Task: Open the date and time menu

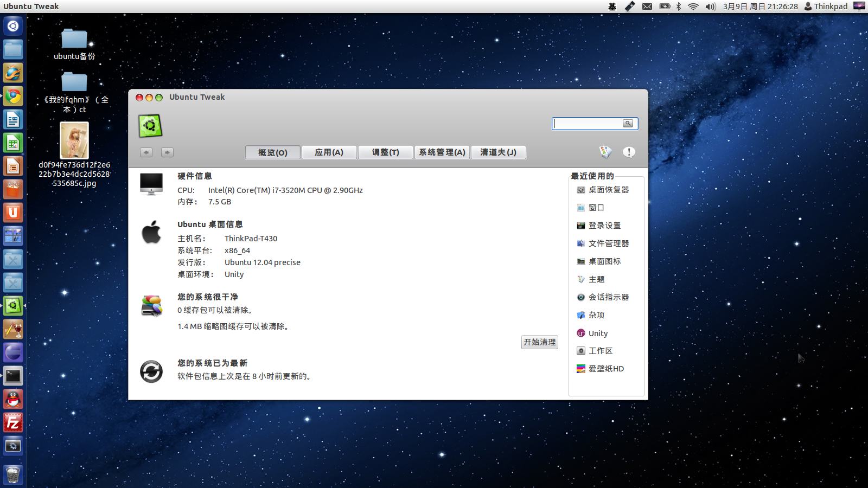Action: coord(760,7)
